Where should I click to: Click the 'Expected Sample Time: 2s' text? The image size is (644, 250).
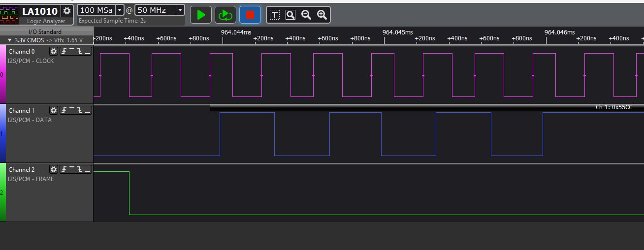click(112, 21)
